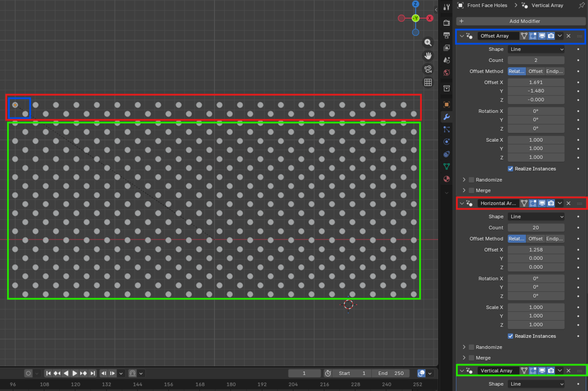Click the Add Modifier button

(x=521, y=21)
